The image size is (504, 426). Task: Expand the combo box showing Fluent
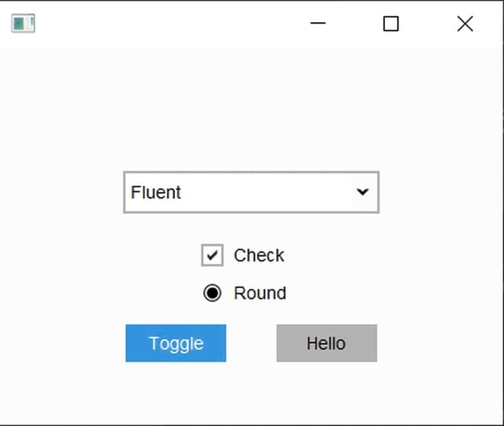point(251,192)
